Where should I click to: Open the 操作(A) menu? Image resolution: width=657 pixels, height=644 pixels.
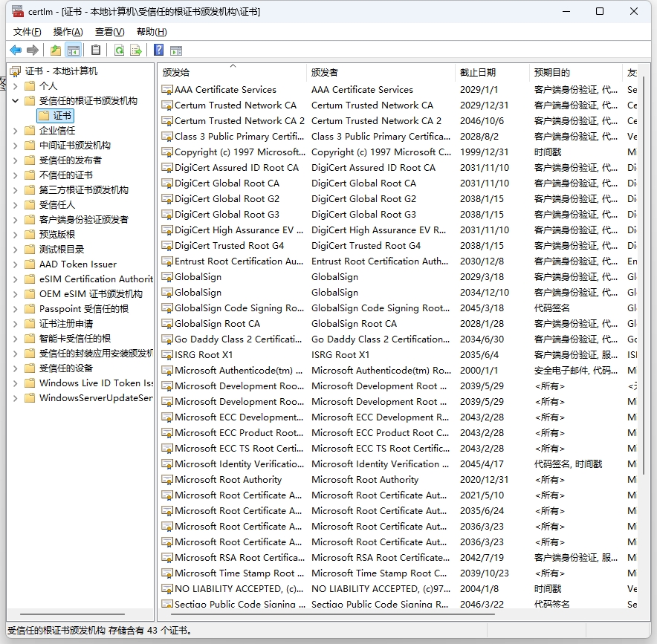click(x=68, y=32)
